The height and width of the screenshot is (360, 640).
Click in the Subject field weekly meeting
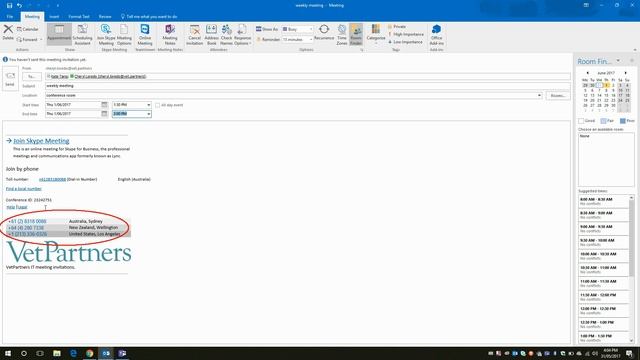coord(308,86)
